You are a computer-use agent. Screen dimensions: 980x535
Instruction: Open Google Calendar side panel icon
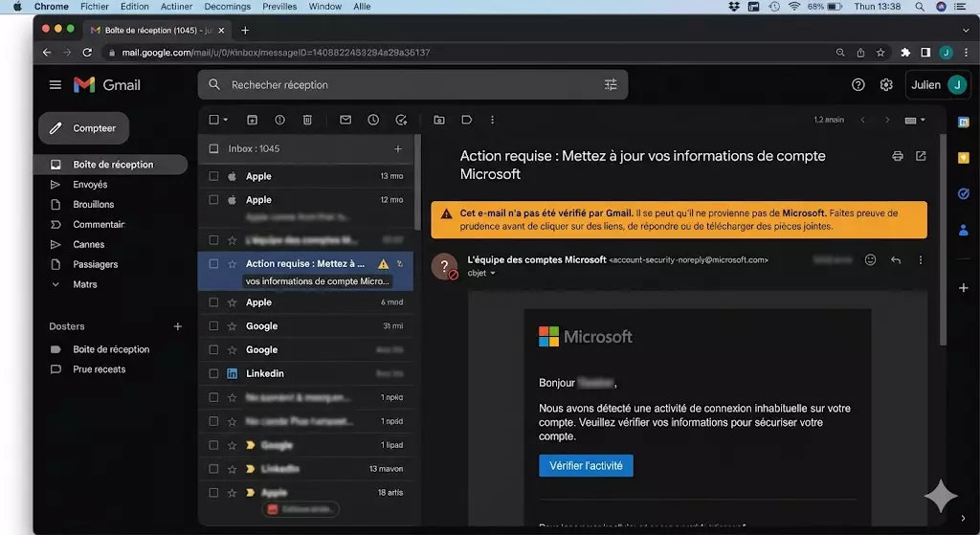tap(964, 123)
